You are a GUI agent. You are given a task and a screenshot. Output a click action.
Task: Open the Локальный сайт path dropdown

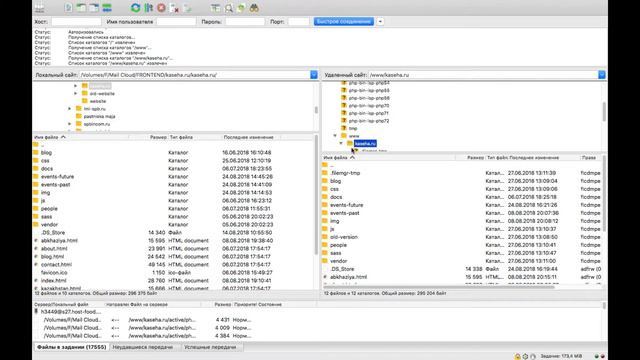click(313, 75)
